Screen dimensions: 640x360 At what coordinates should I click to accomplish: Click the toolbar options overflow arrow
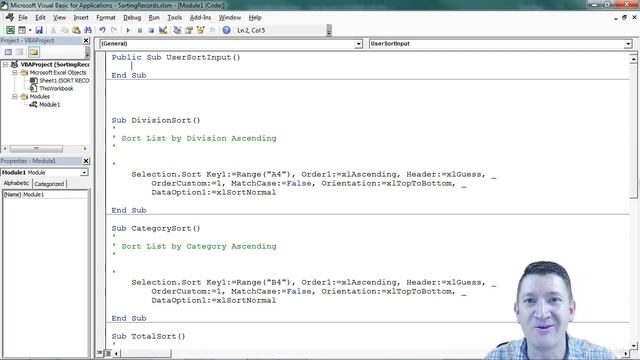(x=329, y=31)
